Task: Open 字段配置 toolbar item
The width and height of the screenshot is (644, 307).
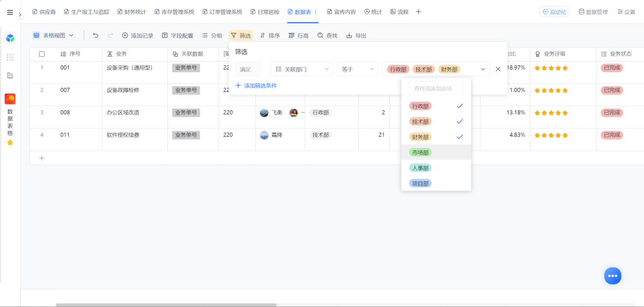Action: 178,35
